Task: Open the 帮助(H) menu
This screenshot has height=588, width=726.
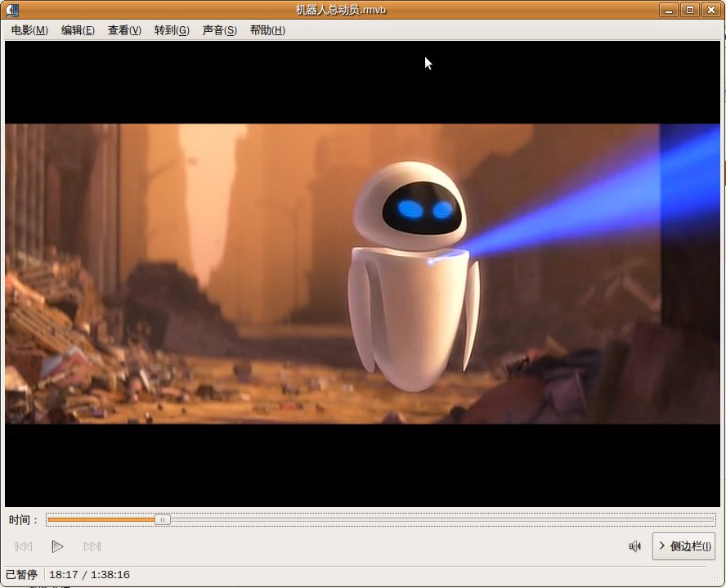Action: click(x=267, y=30)
